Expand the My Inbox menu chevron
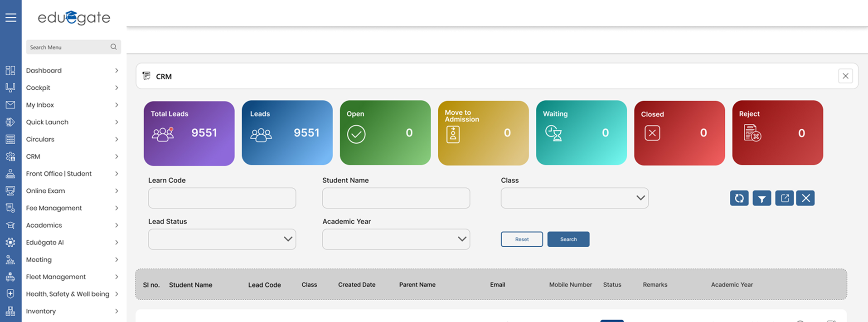Screen dimensions: 868x322 [116, 105]
